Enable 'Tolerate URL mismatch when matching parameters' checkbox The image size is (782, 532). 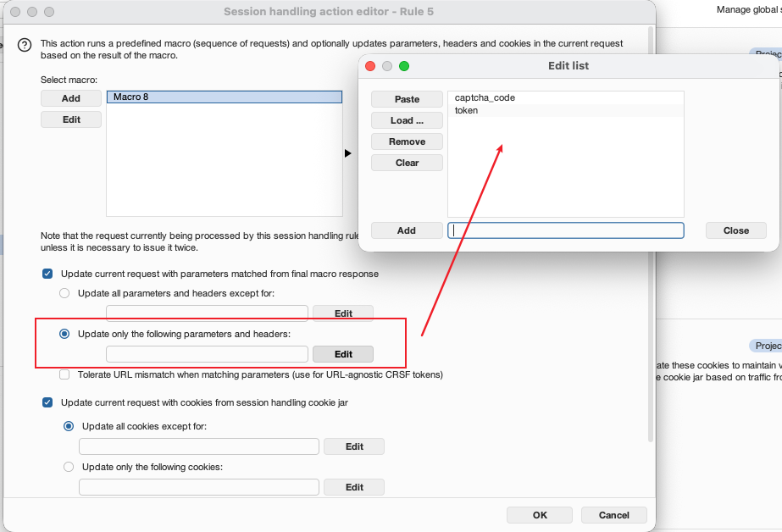coord(64,374)
